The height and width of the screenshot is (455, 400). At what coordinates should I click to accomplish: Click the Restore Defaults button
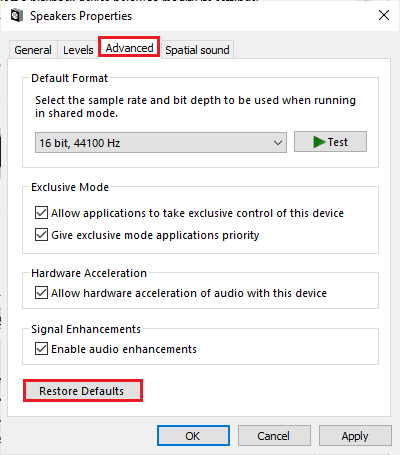(83, 390)
